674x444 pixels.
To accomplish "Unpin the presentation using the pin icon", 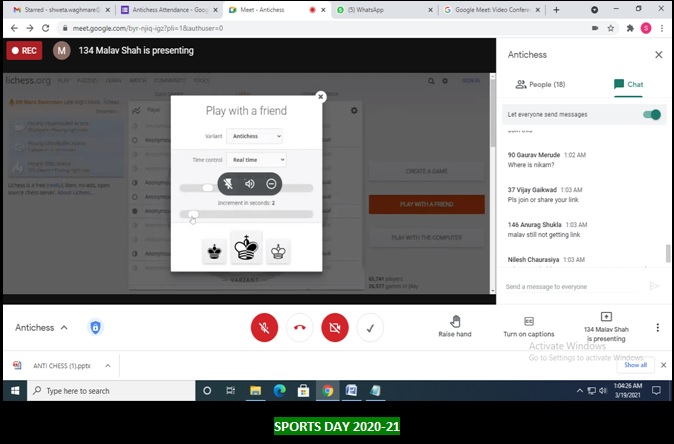I will pyautogui.click(x=228, y=184).
